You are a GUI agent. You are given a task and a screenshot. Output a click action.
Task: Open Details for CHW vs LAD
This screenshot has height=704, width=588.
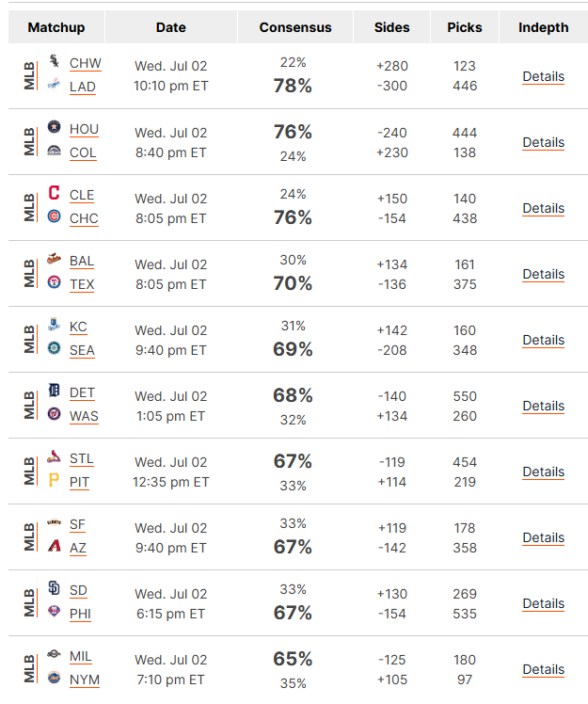(x=543, y=77)
